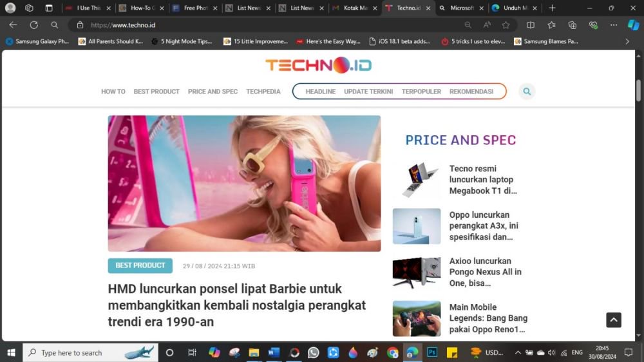Click the Techno.id search magnifier button
The image size is (644, 362).
pos(527,91)
